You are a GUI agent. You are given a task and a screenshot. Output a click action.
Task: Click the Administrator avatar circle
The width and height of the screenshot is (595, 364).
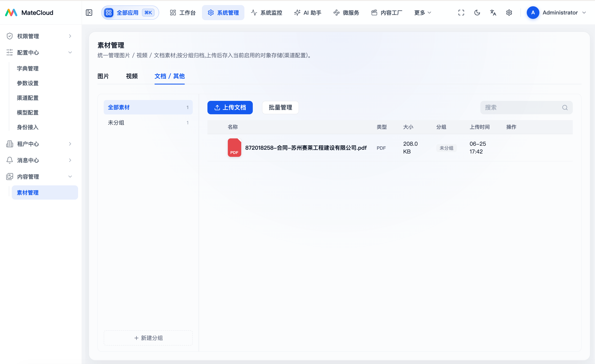click(533, 13)
